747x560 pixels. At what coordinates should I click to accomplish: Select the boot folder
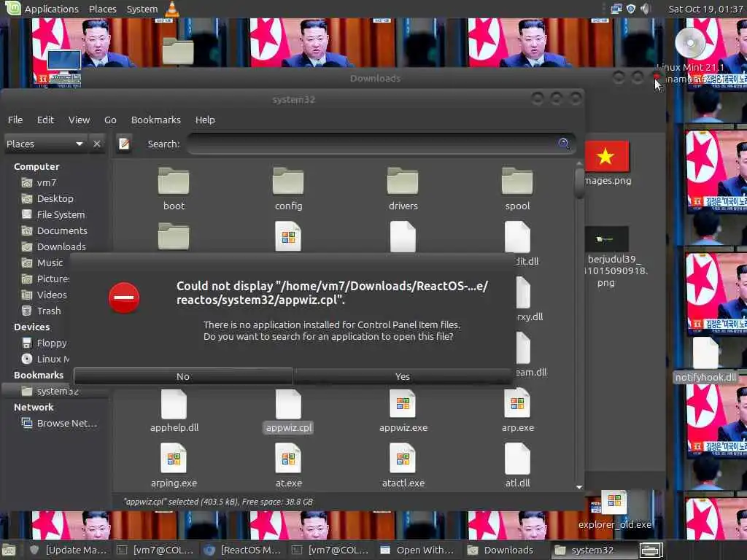[x=174, y=189]
